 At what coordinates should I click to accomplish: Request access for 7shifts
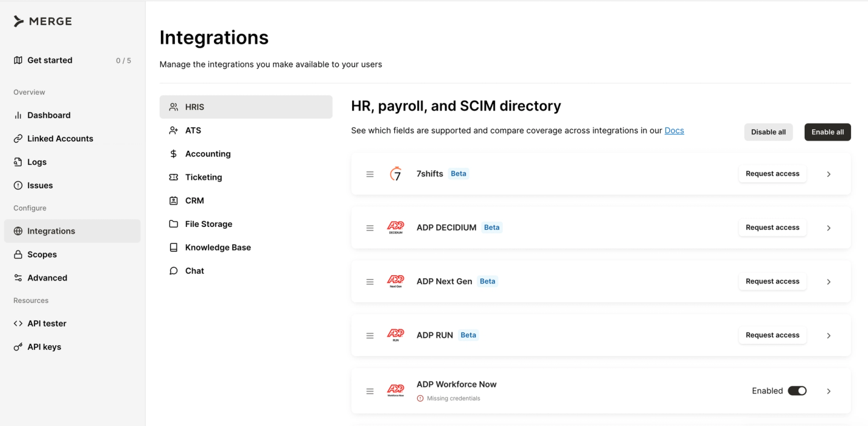[773, 174]
